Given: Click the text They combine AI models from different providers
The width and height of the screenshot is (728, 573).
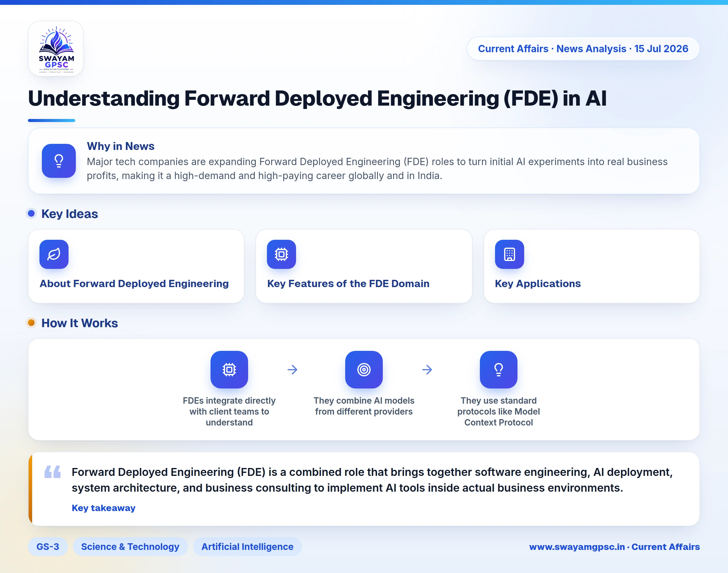Looking at the screenshot, I should (364, 406).
